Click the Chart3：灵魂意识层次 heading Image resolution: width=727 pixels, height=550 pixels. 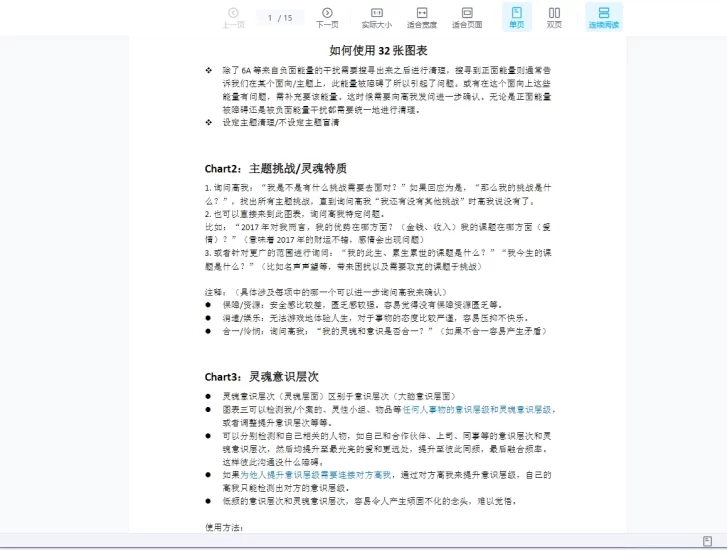tap(262, 376)
